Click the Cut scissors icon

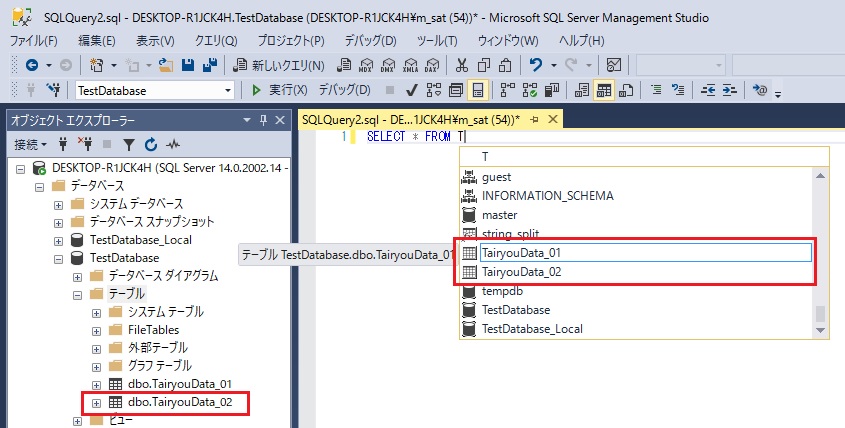(461, 66)
